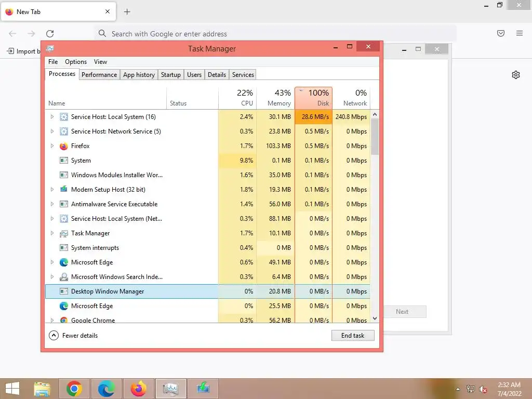Sort by the Network column header
This screenshot has width=532, height=399.
351,98
